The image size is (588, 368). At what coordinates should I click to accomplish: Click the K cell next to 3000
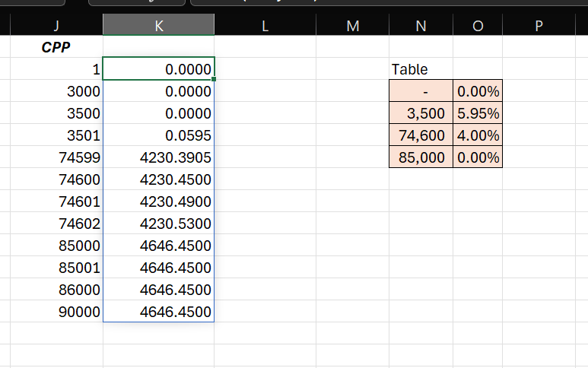pos(159,91)
